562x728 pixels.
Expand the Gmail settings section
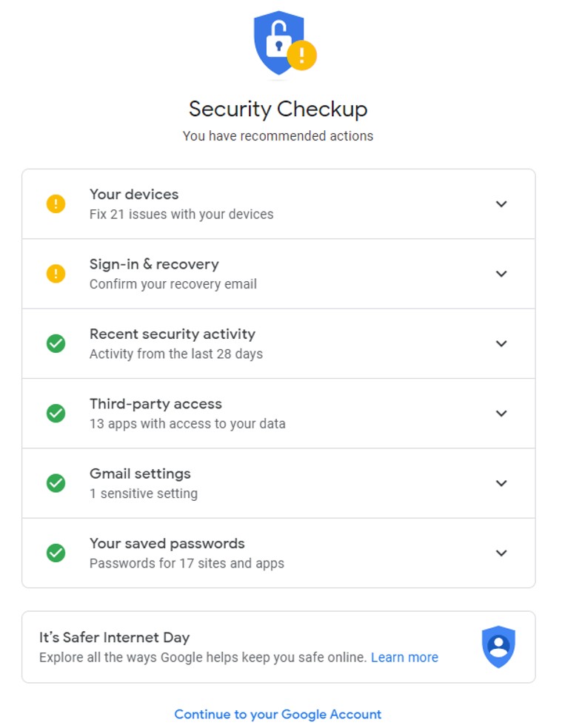(501, 482)
